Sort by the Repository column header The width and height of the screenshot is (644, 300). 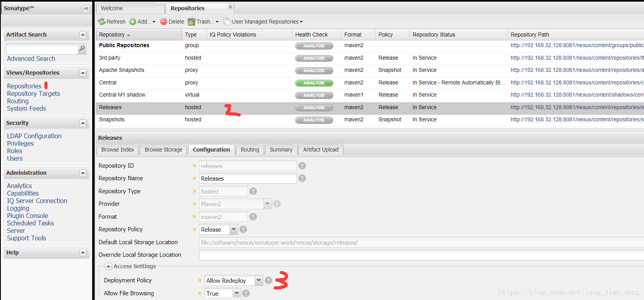coord(139,35)
